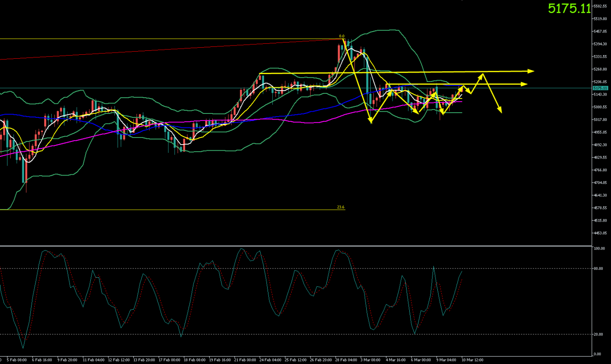
Task: Select the oscillator 100.00 scale label
Action: point(599,248)
